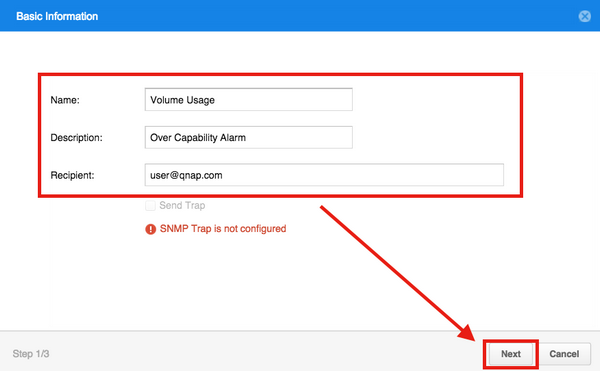Screen dimensions: 600x371
Task: Close the Basic Information dialog
Action: click(x=584, y=16)
